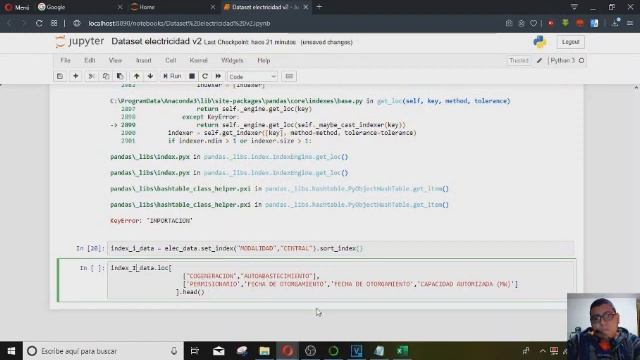Save and checkpoint the notebook

click(x=60, y=76)
